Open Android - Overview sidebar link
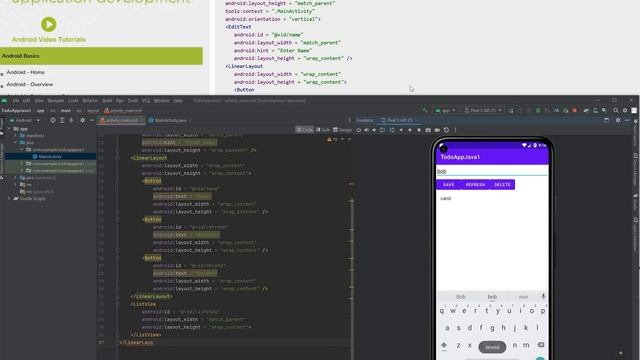Image resolution: width=640 pixels, height=360 pixels. 30,84
